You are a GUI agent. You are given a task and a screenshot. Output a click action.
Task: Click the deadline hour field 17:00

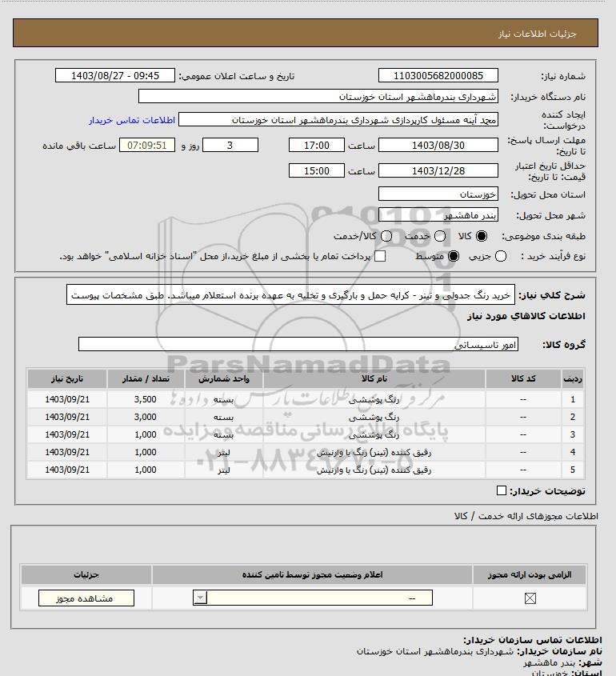(x=317, y=146)
